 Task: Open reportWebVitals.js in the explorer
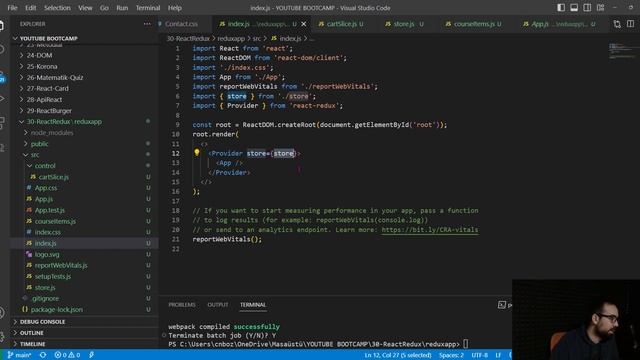coord(61,265)
